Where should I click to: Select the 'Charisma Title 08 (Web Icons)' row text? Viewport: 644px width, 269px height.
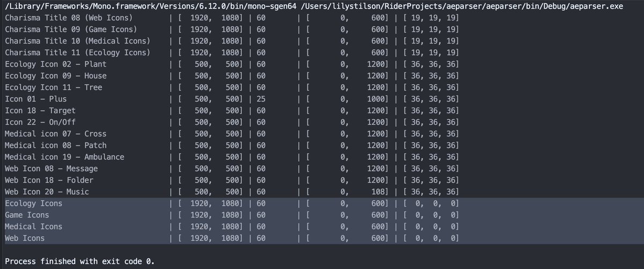click(x=69, y=18)
